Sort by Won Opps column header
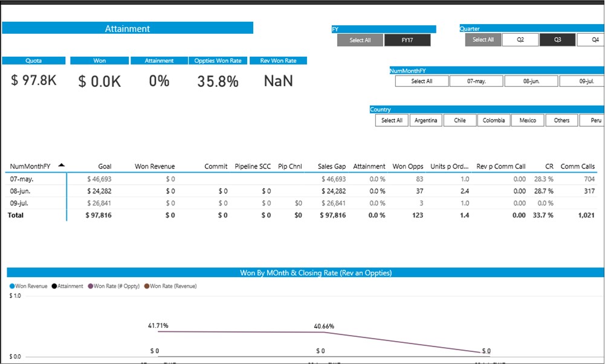Image resolution: width=605 pixels, height=364 pixels. (x=408, y=167)
